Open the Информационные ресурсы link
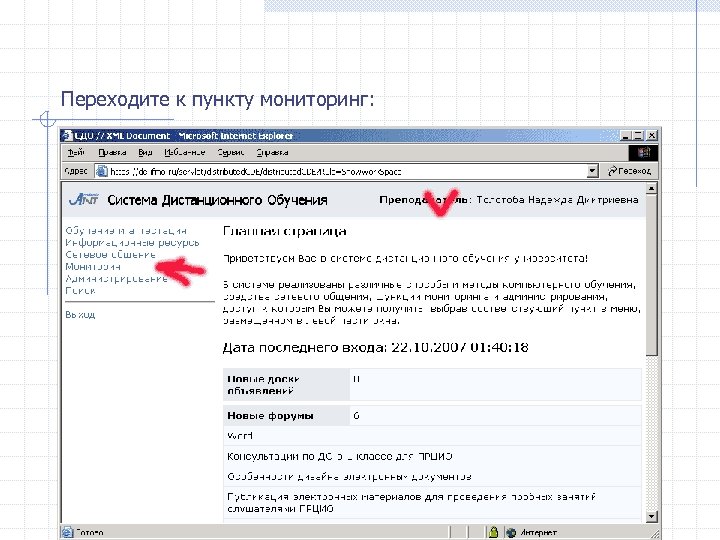Image resolution: width=720 pixels, height=540 pixels. [x=132, y=242]
